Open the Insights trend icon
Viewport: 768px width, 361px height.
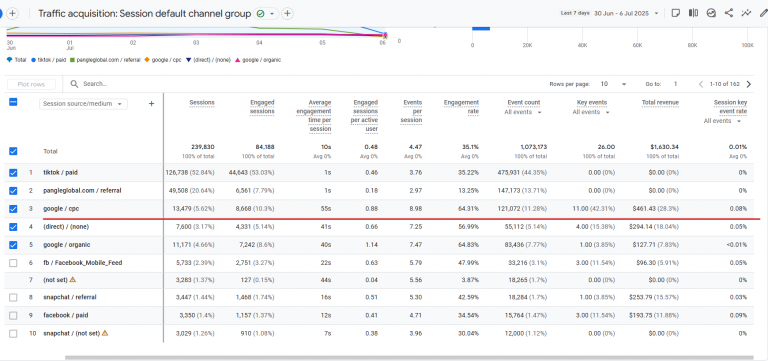tap(746, 13)
